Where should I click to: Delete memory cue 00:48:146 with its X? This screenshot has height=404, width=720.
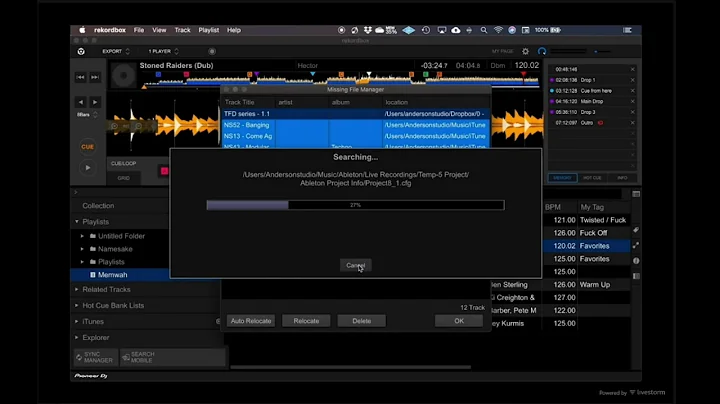point(632,69)
